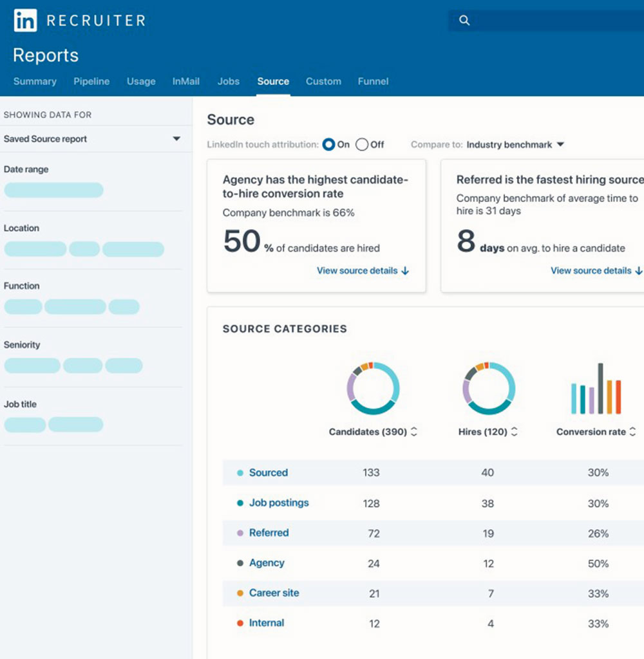This screenshot has height=659, width=644.
Task: Click the 26% conversion rate for Referred
Action: pyautogui.click(x=598, y=534)
